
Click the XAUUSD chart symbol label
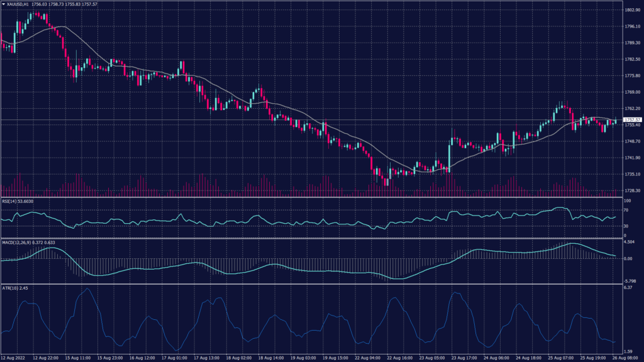[x=14, y=4]
